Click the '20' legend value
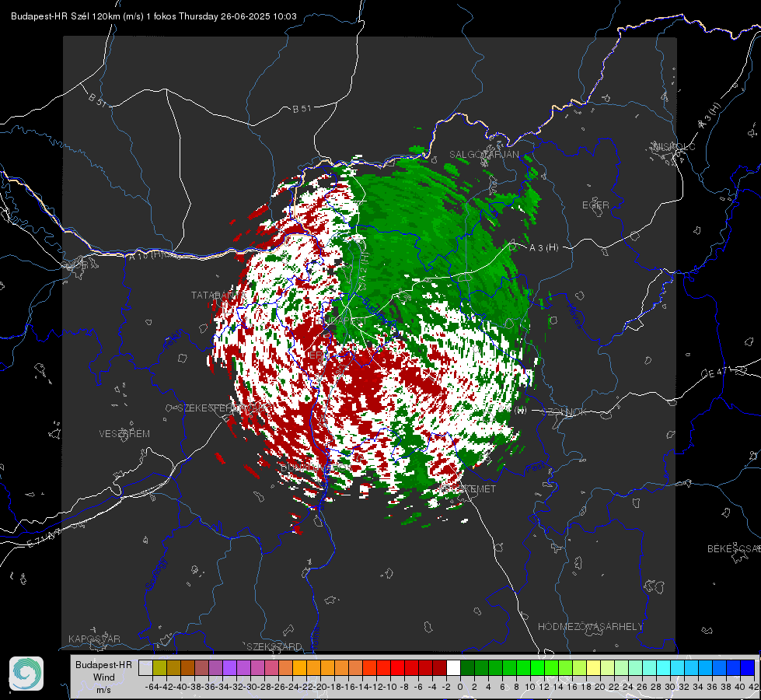 [600, 687]
